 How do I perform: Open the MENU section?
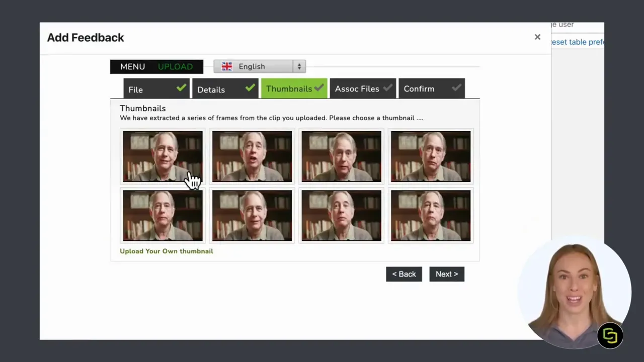132,66
